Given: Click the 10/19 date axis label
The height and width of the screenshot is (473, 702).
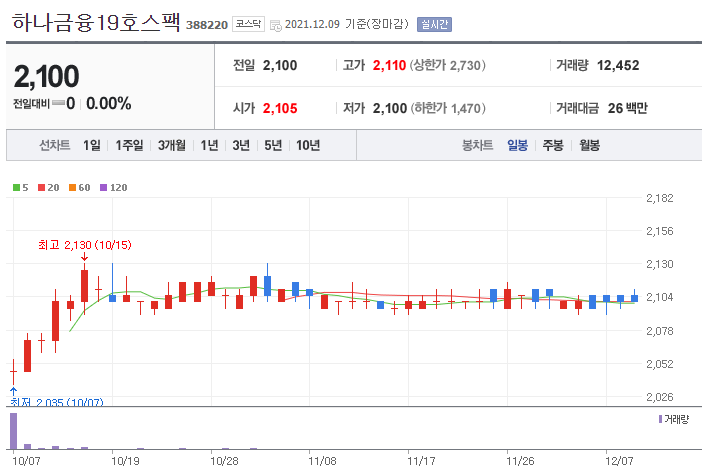Looking at the screenshot, I should click(125, 461).
